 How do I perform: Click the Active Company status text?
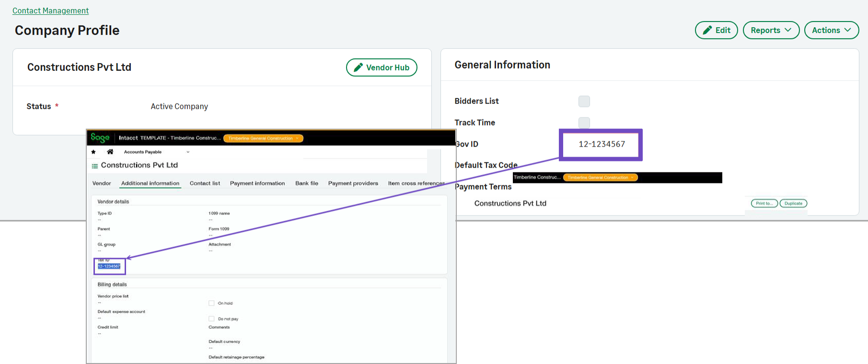pos(179,106)
